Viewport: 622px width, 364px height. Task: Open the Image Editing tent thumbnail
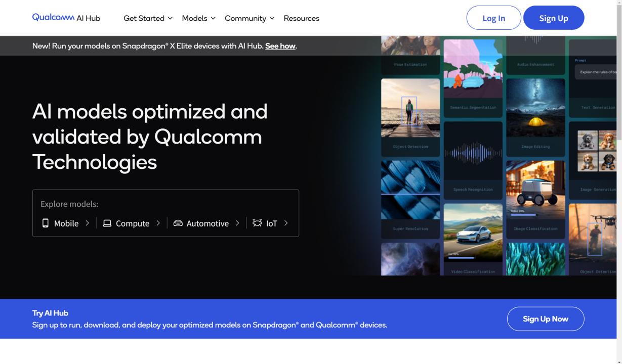point(535,117)
